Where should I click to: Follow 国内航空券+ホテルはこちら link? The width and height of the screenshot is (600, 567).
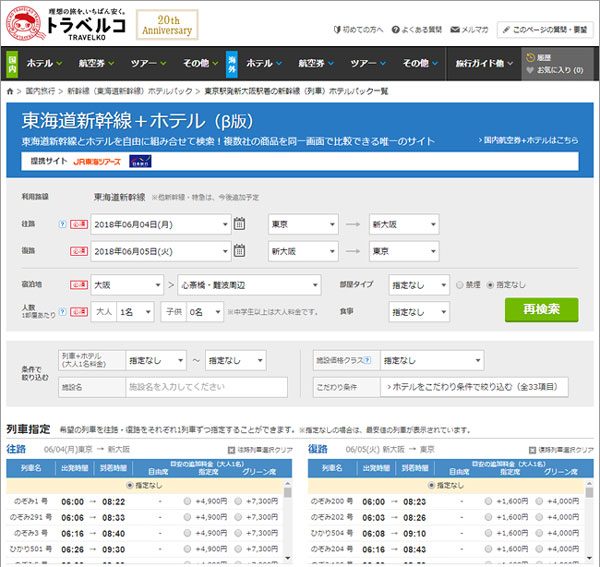(528, 140)
